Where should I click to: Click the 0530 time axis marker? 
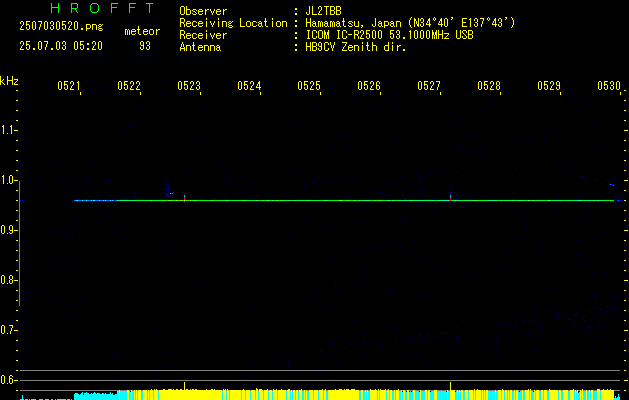pyautogui.click(x=609, y=86)
